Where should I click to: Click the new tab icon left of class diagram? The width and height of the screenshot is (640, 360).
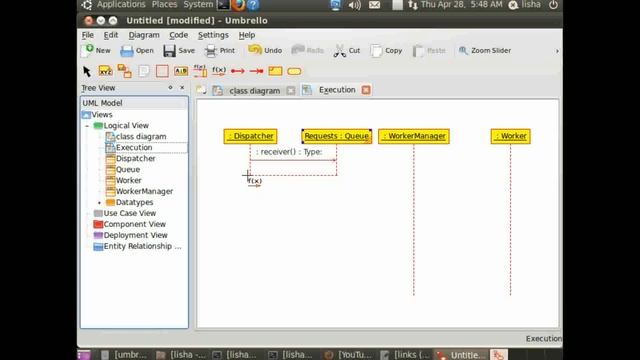(201, 90)
